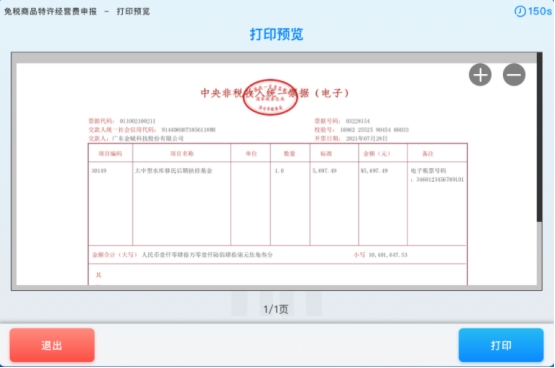Viewport: 555px width, 368px height.
Task: Click the 打印预览 blue heading
Action: coord(276,34)
